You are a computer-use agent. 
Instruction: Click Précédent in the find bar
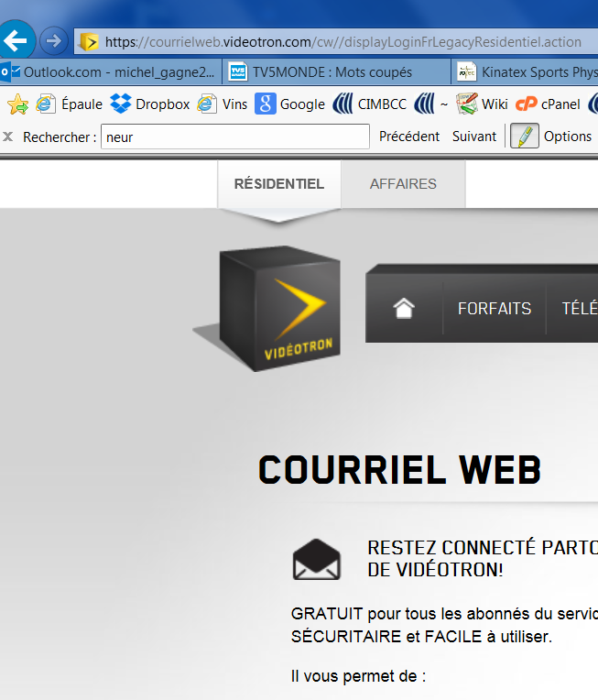tap(409, 137)
